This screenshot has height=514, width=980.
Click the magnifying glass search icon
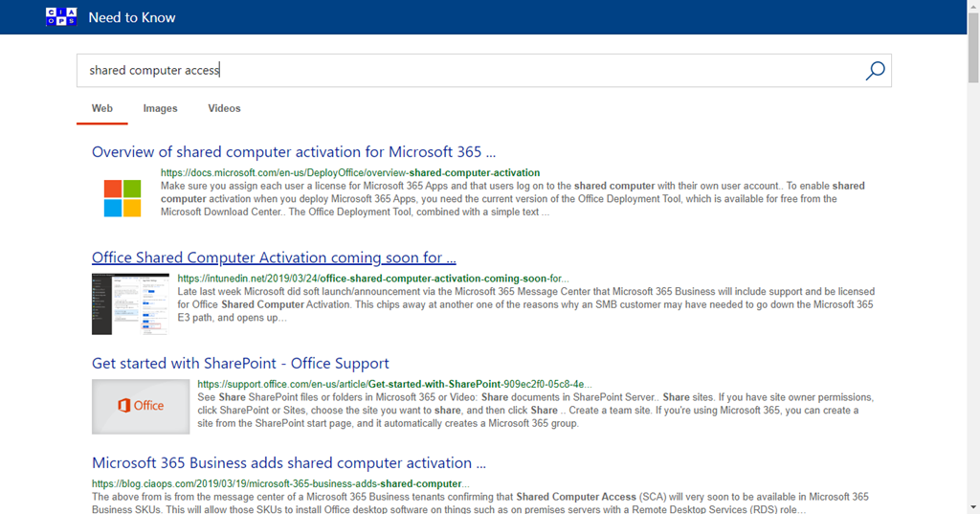[x=875, y=71]
